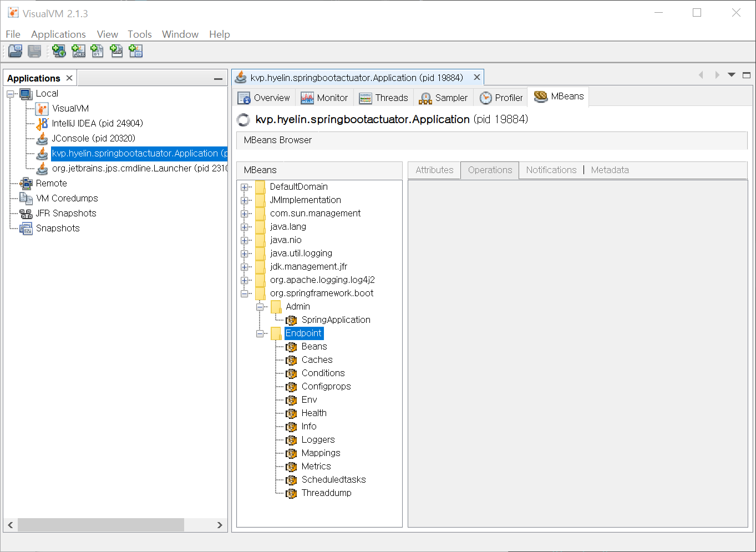The height and width of the screenshot is (552, 756).
Task: Select the Loggers MBean icon
Action: pos(291,440)
